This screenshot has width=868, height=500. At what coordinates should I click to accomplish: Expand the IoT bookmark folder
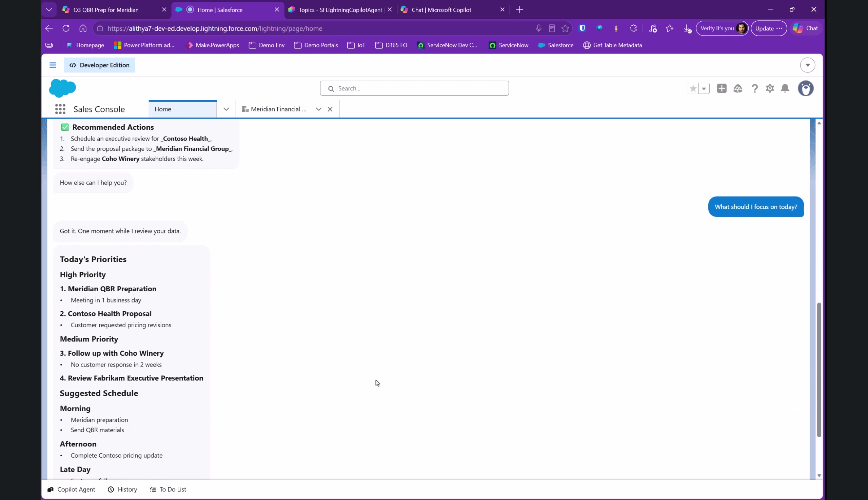(356, 45)
